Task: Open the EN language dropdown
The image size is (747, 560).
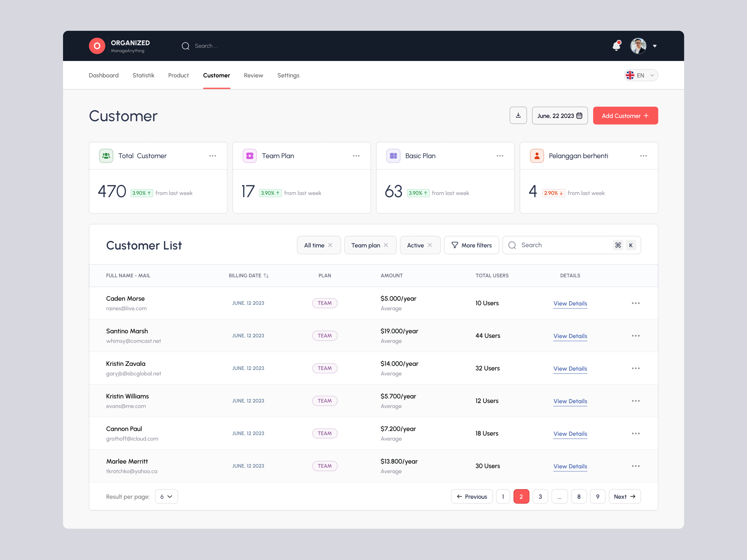Action: tap(640, 75)
